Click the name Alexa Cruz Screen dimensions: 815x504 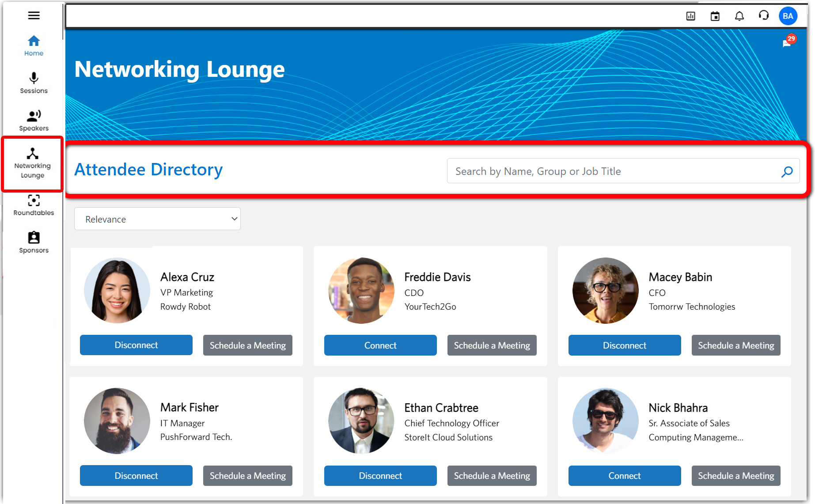(x=187, y=277)
